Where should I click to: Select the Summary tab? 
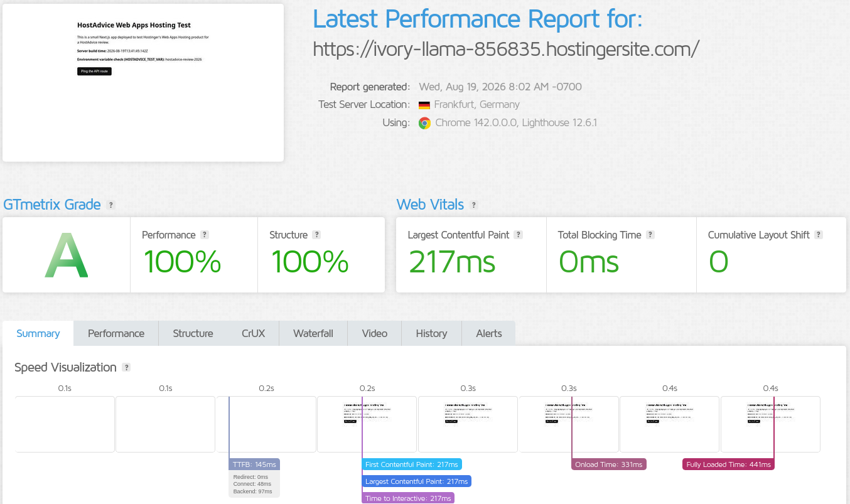[38, 333]
